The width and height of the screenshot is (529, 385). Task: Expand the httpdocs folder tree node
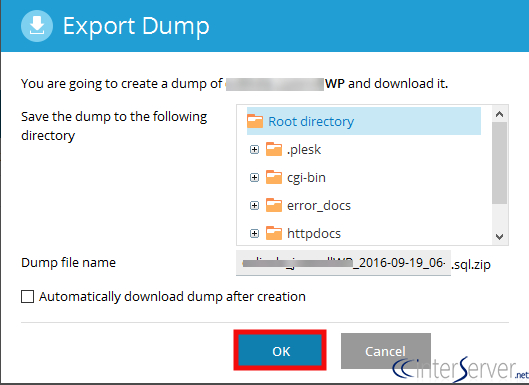click(254, 233)
